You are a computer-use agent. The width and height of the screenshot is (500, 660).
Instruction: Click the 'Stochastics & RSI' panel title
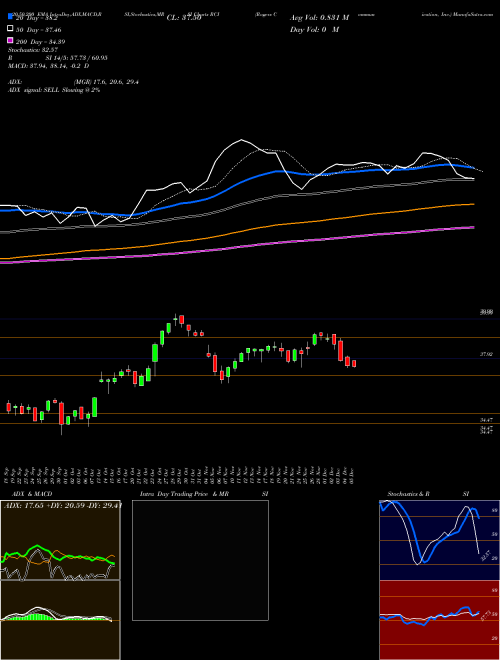pyautogui.click(x=428, y=494)
